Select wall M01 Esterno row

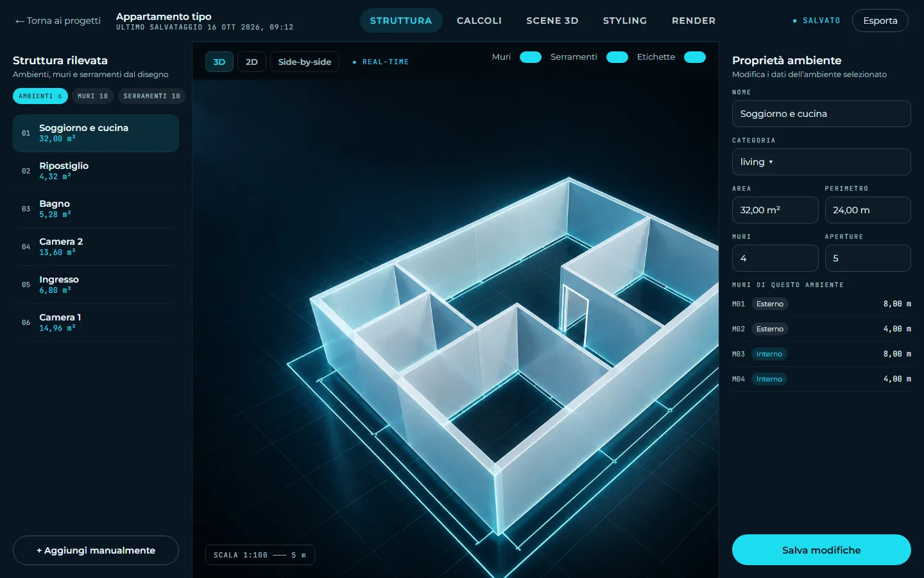(821, 304)
